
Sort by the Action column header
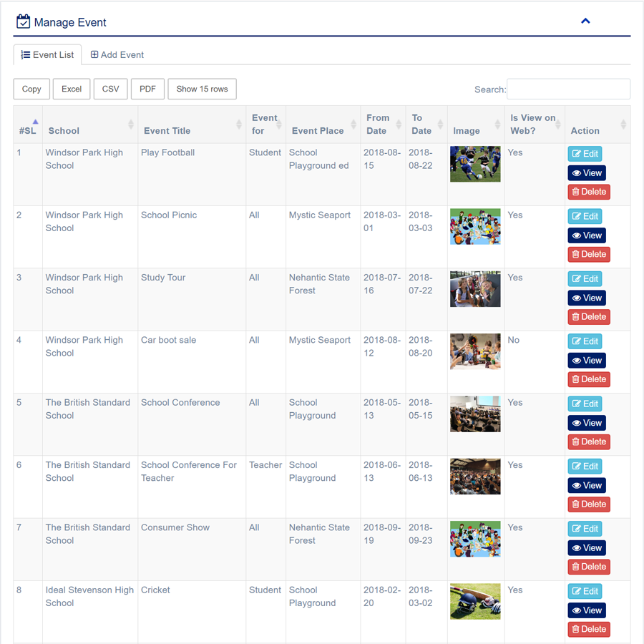point(597,125)
